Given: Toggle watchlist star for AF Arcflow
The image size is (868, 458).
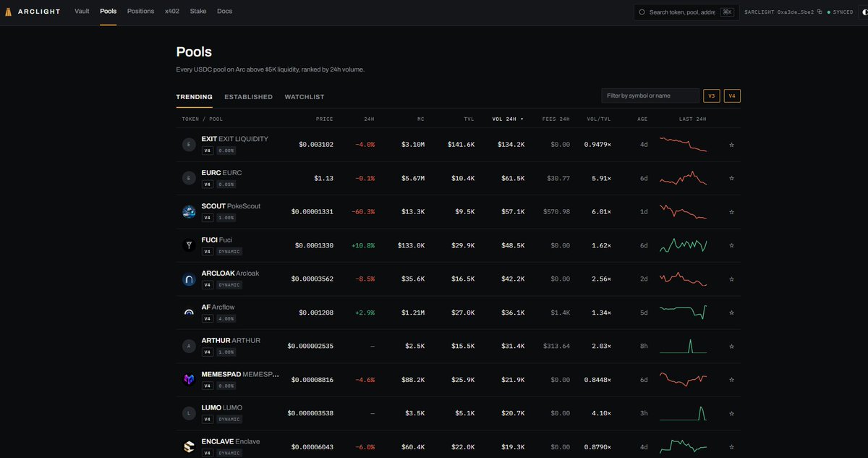Looking at the screenshot, I should point(731,313).
